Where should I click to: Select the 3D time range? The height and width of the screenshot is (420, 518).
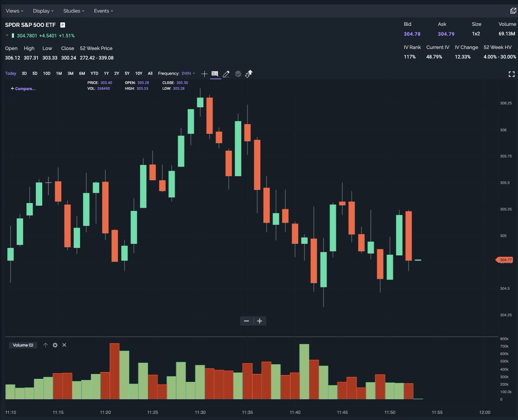[24, 74]
